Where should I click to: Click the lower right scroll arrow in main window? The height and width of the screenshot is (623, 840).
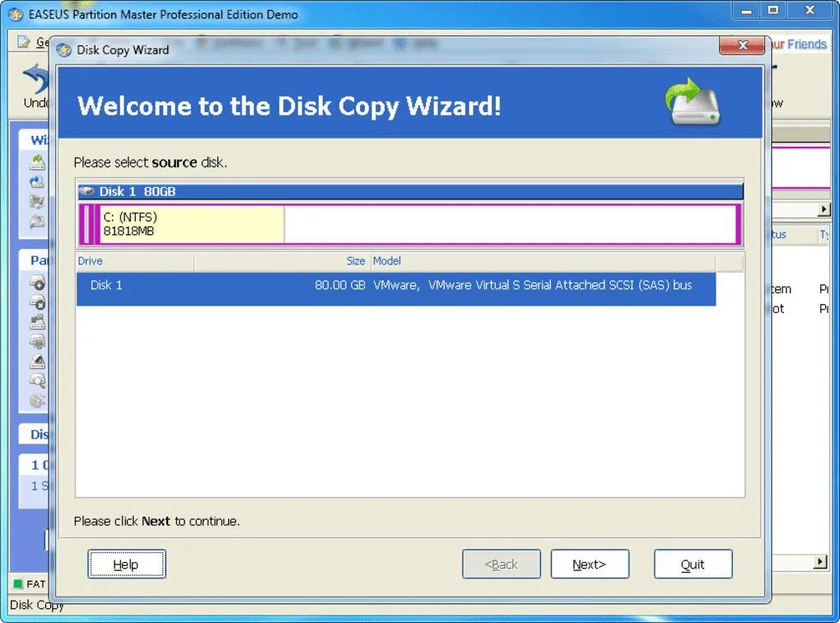pos(819,561)
